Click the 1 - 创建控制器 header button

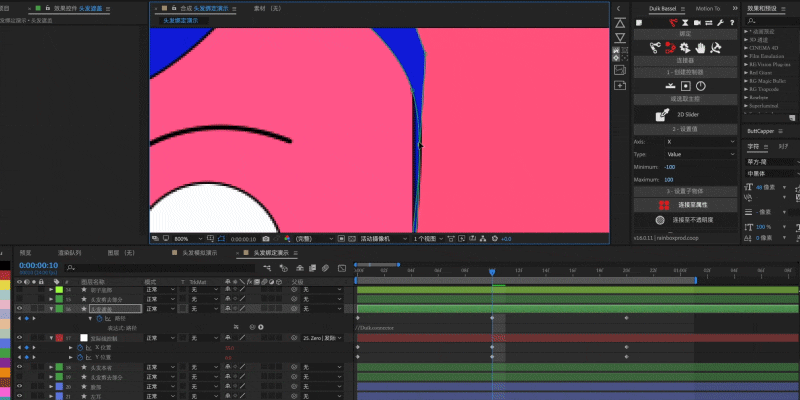[685, 72]
